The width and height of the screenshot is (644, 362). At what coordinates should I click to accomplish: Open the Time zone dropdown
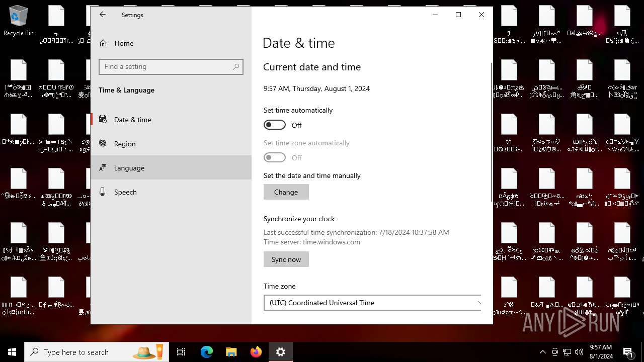coord(372,303)
